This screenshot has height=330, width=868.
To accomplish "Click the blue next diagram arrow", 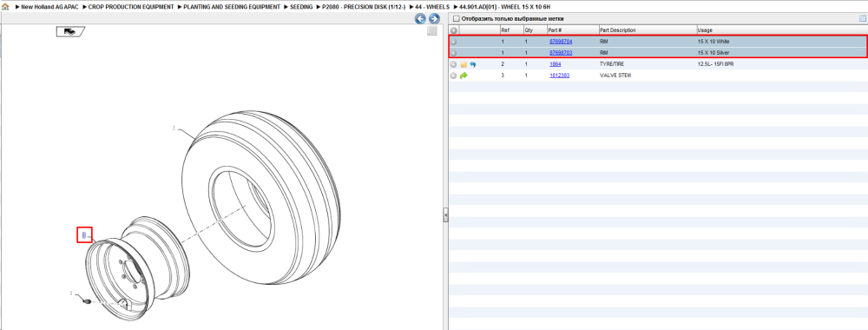I will point(434,19).
